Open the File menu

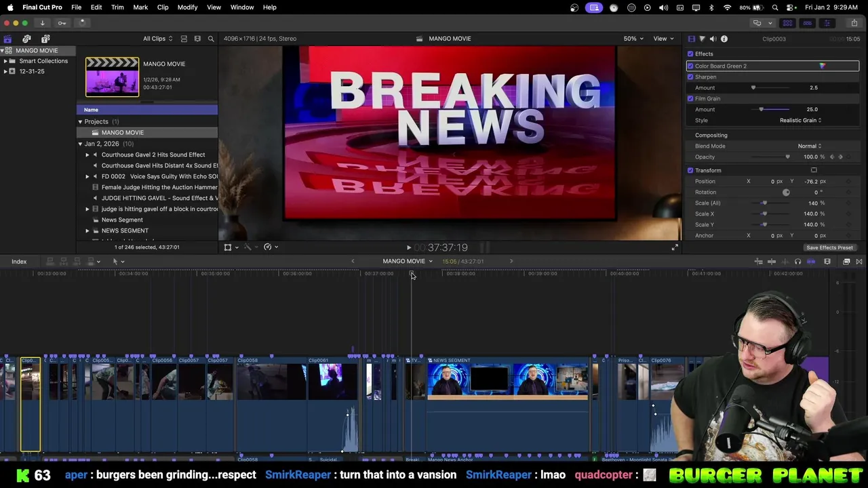pos(77,7)
